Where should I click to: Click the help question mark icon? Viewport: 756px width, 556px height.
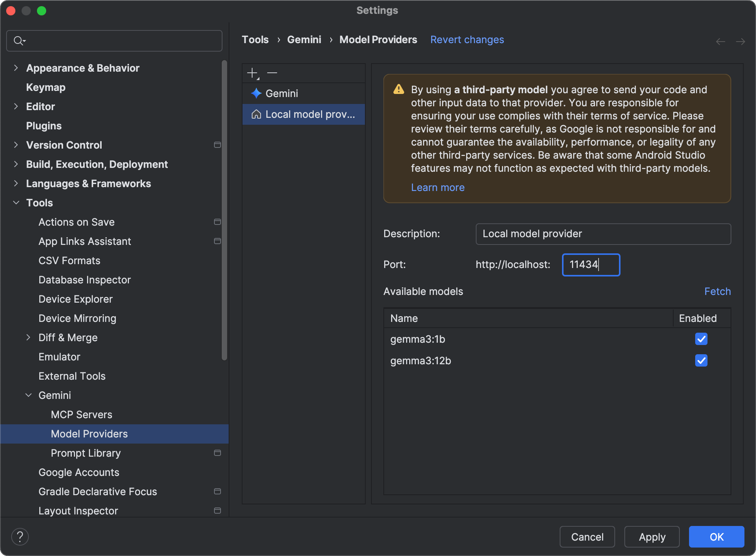tap(20, 536)
